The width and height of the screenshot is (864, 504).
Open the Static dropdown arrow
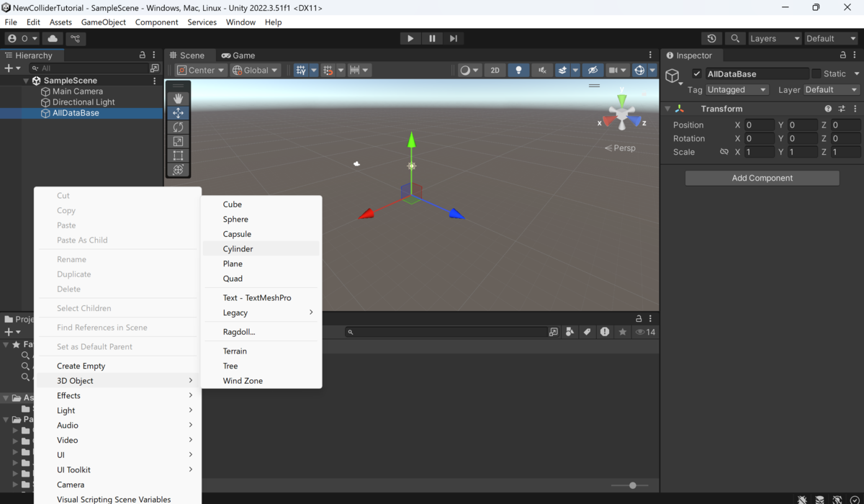[857, 74]
